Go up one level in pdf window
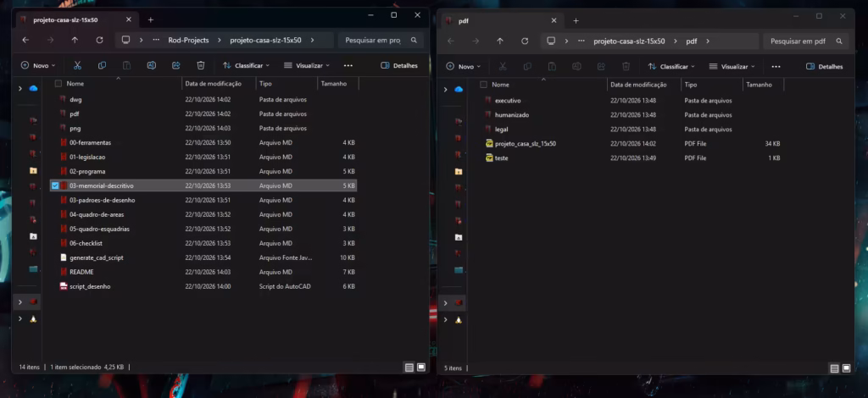 [x=500, y=41]
